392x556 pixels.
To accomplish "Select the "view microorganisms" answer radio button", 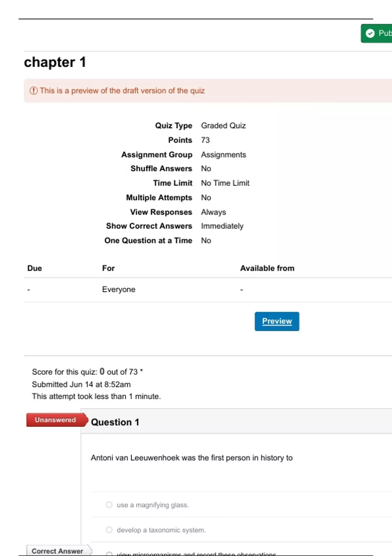I will click(109, 554).
